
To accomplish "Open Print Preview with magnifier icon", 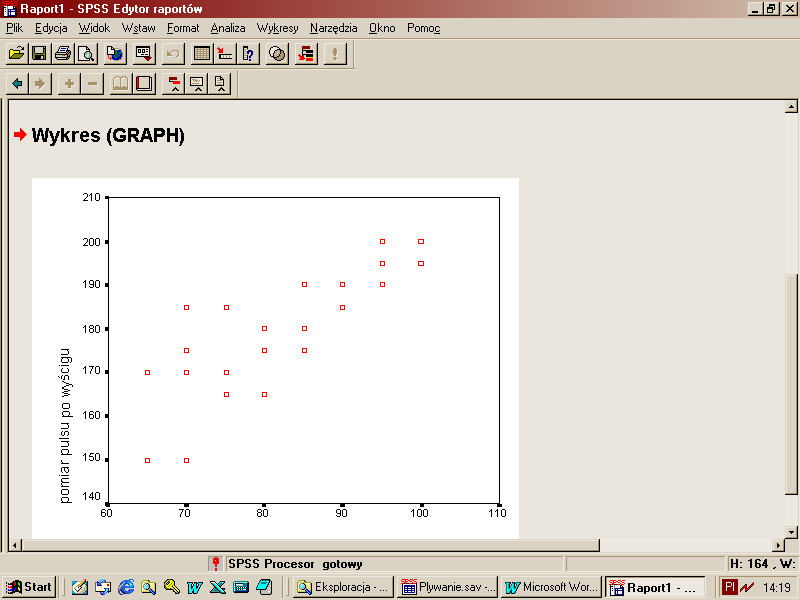I will 86,53.
